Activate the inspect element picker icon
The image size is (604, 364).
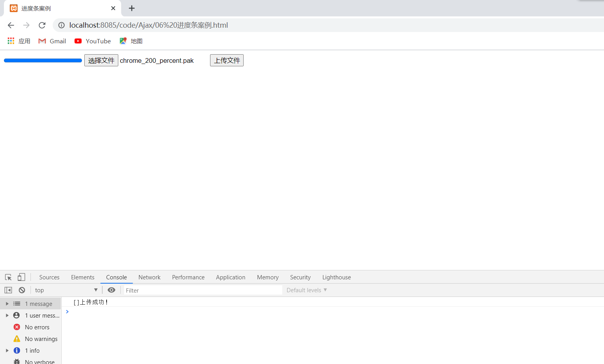[8, 277]
